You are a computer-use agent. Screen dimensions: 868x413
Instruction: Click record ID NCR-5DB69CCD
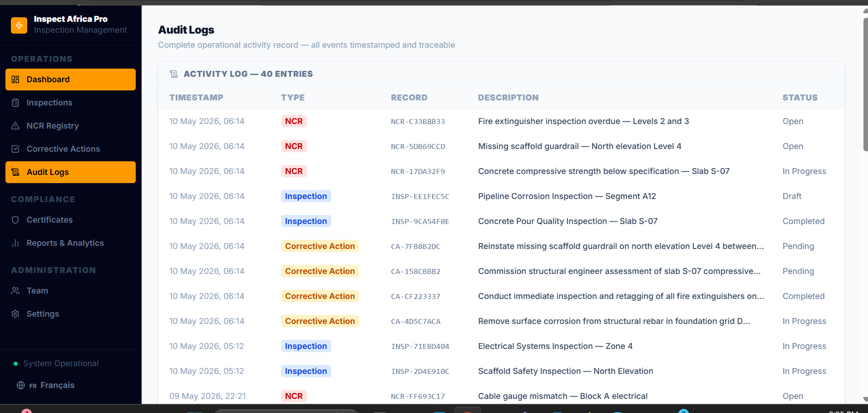pyautogui.click(x=418, y=147)
